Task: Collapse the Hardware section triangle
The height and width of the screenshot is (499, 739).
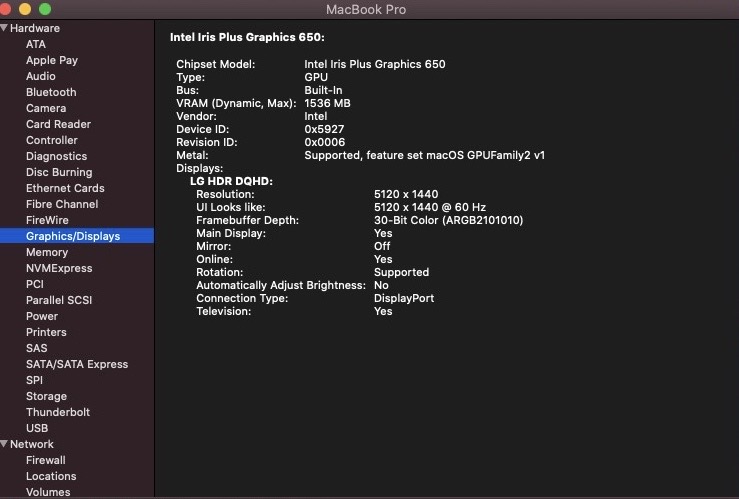Action: [4, 28]
